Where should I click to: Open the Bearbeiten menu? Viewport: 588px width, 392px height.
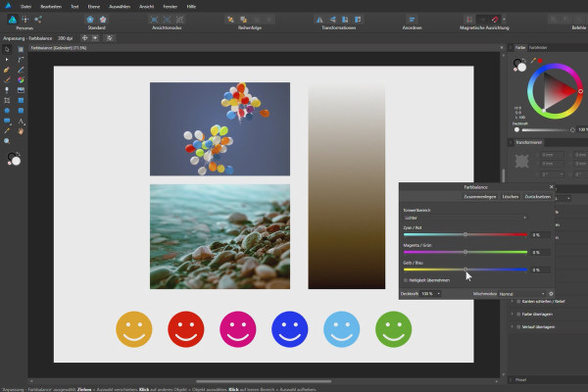click(x=51, y=7)
